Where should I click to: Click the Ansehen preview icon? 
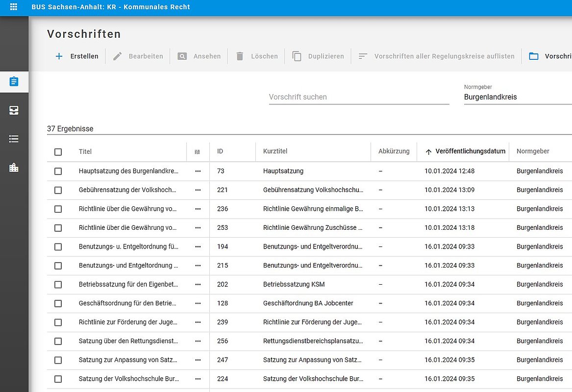coord(182,56)
